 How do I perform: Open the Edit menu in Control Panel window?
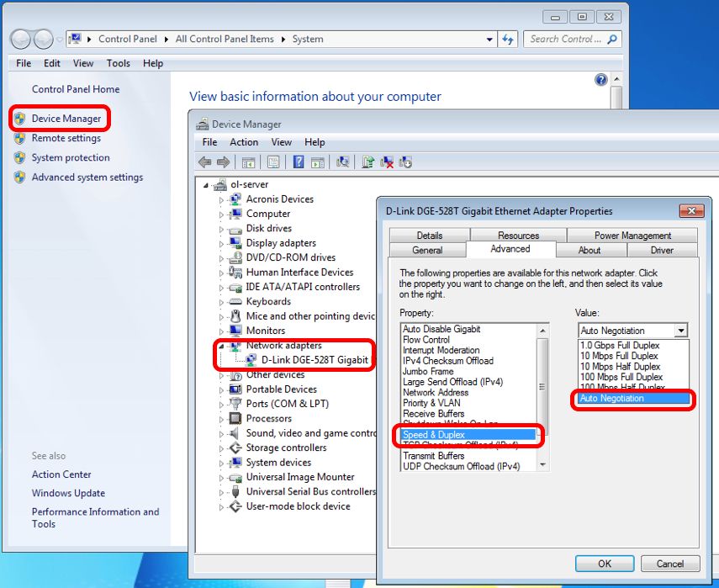pos(52,63)
